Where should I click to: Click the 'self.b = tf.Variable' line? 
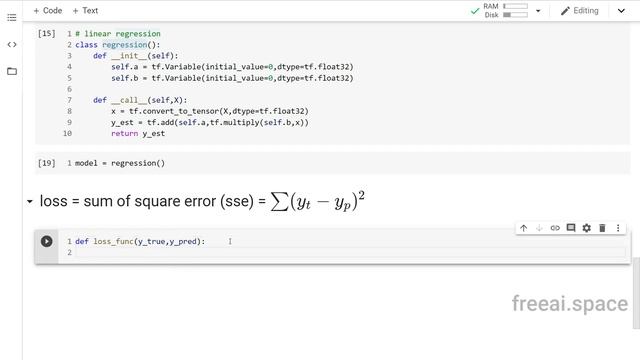click(x=232, y=78)
